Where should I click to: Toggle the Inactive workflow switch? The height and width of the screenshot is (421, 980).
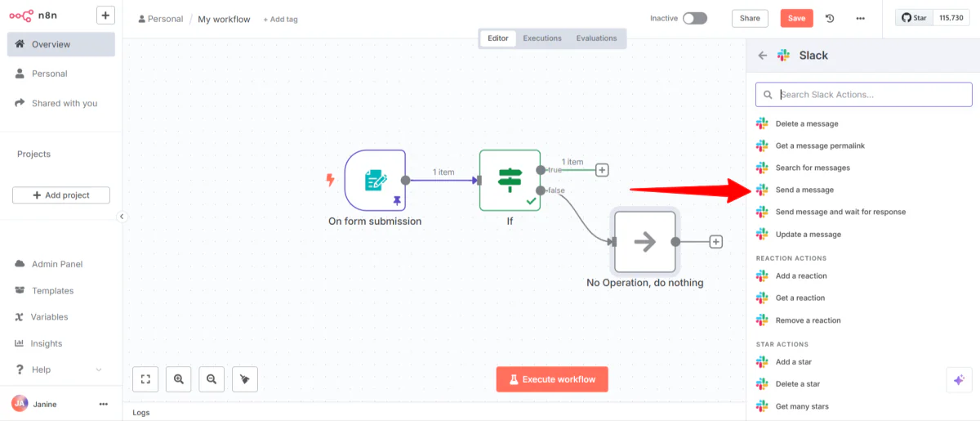[695, 18]
